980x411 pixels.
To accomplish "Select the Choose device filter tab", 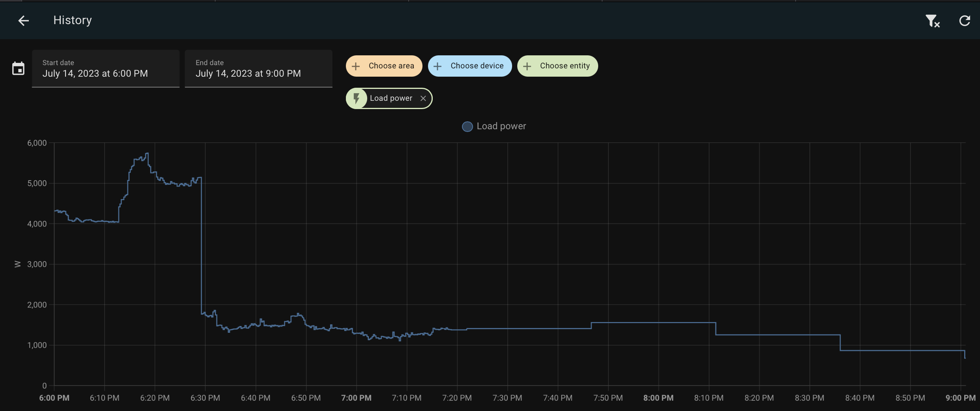I will tap(470, 66).
